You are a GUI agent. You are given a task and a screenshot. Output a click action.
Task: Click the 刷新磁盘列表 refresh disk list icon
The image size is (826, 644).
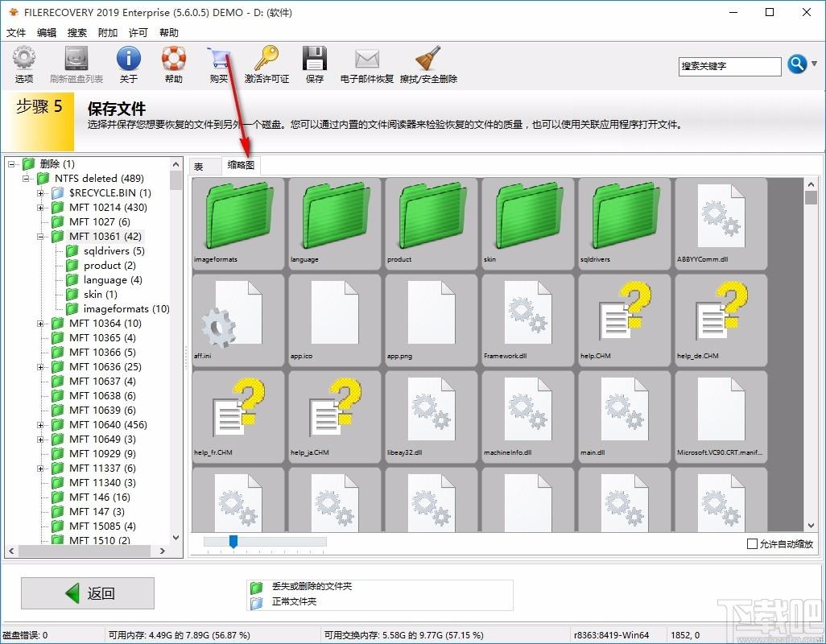point(76,58)
